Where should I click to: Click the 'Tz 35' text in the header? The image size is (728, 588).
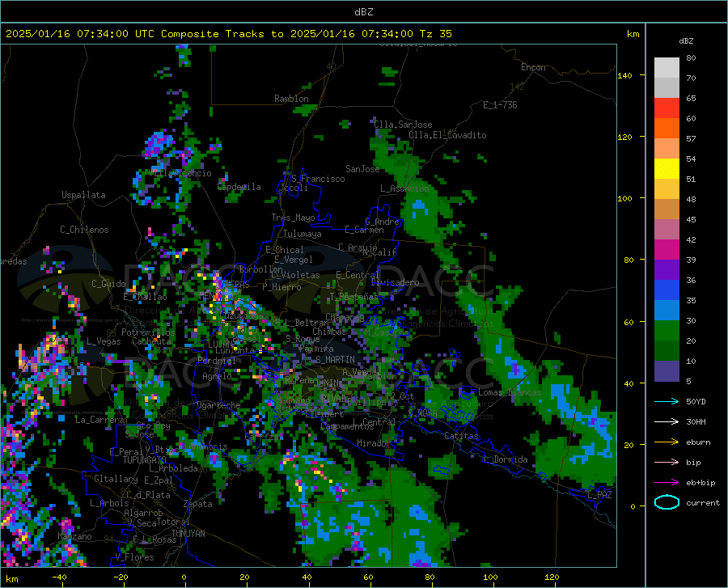tap(435, 34)
